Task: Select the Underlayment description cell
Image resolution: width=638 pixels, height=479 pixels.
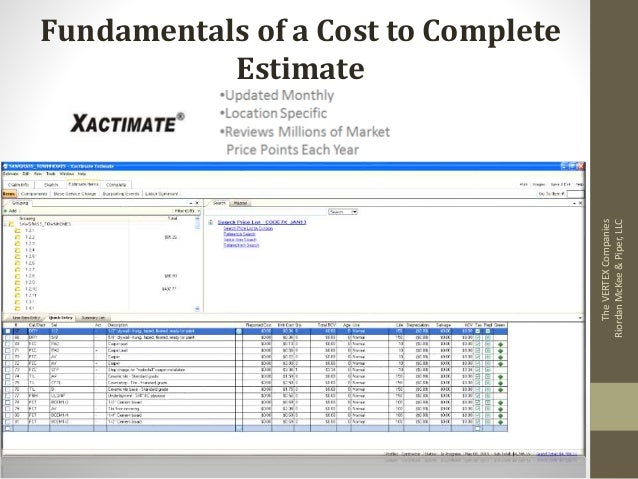Action: (170, 396)
